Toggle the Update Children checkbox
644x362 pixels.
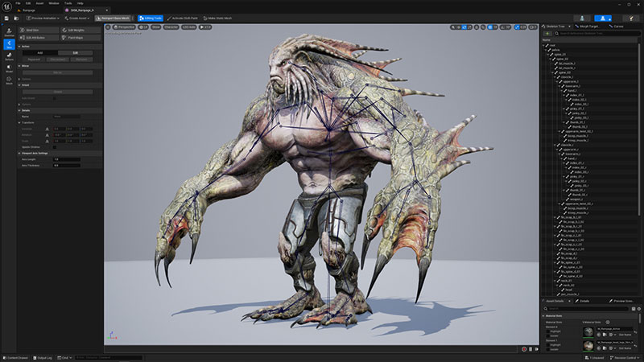click(x=54, y=147)
